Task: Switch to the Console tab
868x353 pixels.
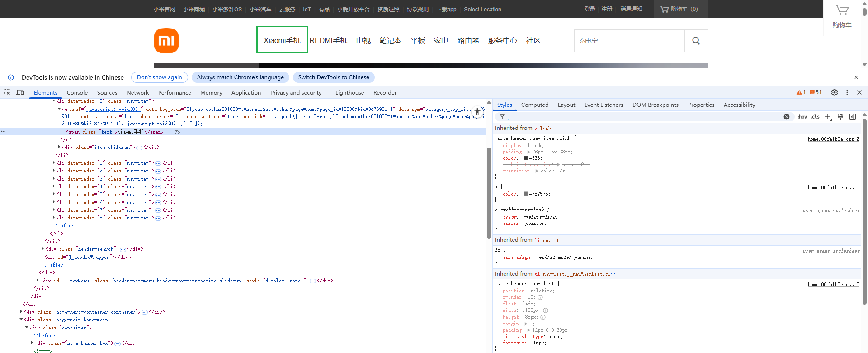Action: click(x=77, y=92)
